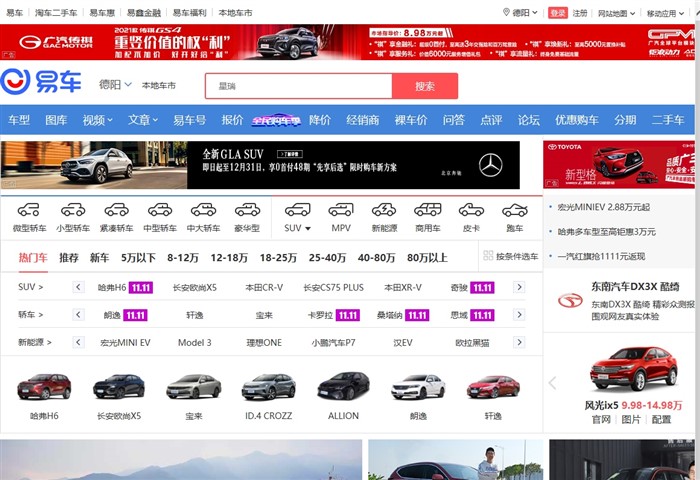Choose the 新能源 vehicle icon
700x480 pixels.
click(384, 210)
